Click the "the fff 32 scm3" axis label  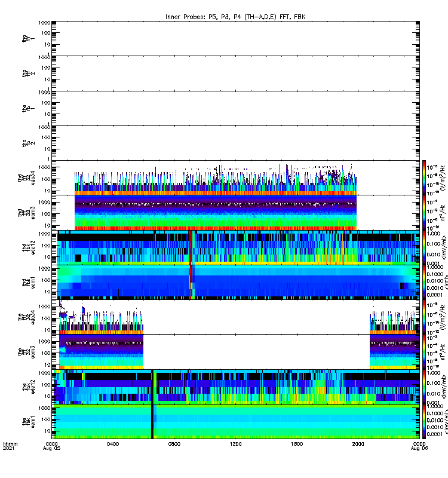pos(26,352)
